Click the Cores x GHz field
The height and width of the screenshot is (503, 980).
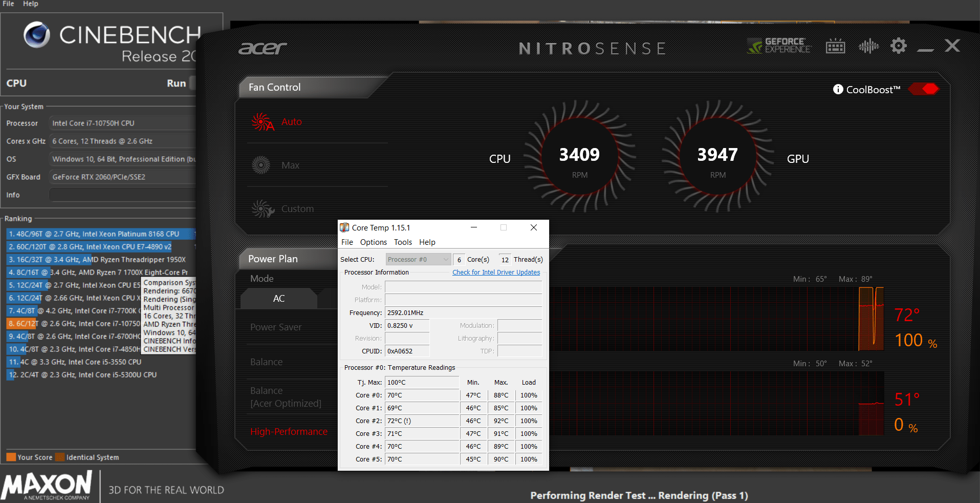pos(122,141)
